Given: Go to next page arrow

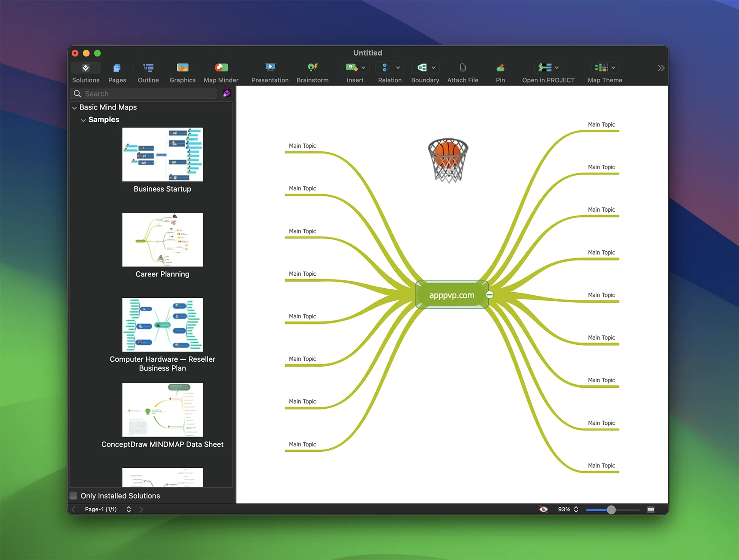Looking at the screenshot, I should pyautogui.click(x=141, y=510).
